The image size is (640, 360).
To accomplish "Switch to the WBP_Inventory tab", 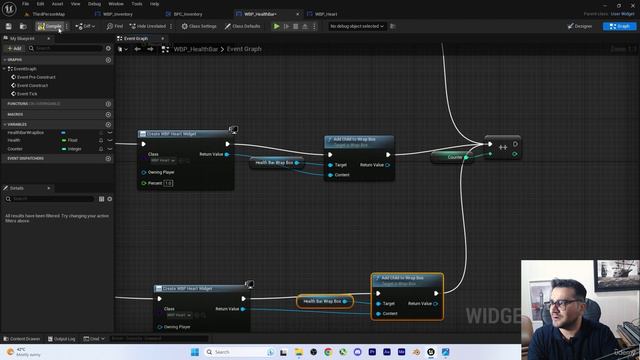I will point(118,14).
